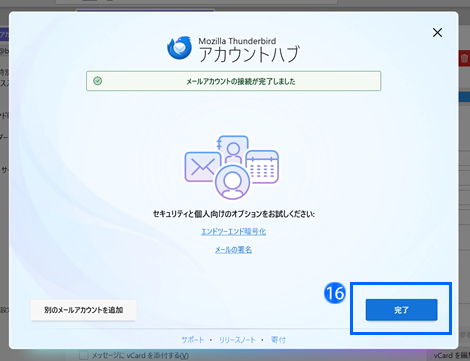The image size is (470, 361).
Task: Click the 完了 button
Action: [x=401, y=310]
